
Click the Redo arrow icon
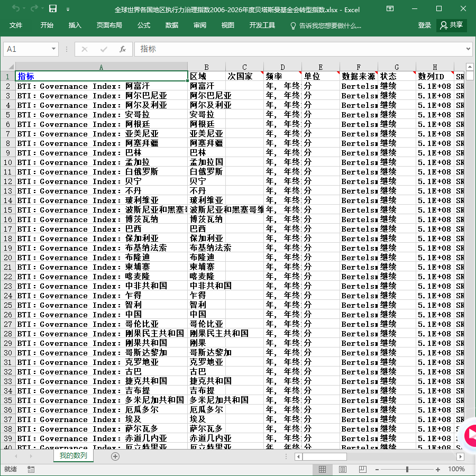pos(34,9)
